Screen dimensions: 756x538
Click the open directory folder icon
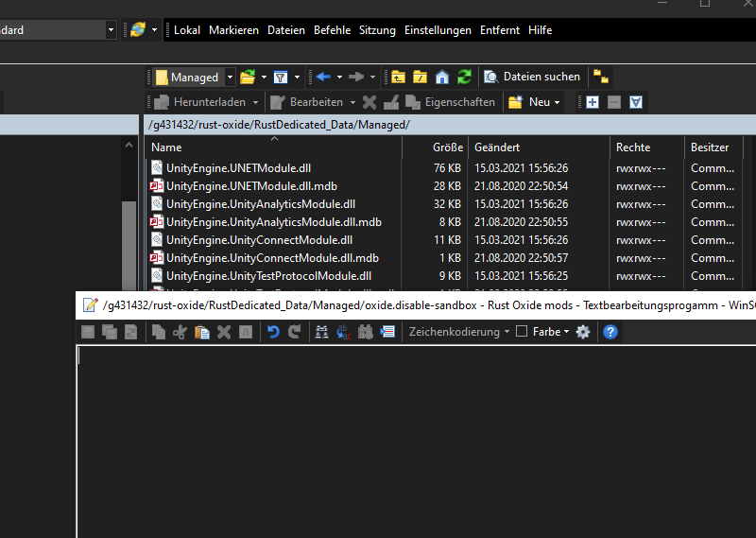(248, 78)
